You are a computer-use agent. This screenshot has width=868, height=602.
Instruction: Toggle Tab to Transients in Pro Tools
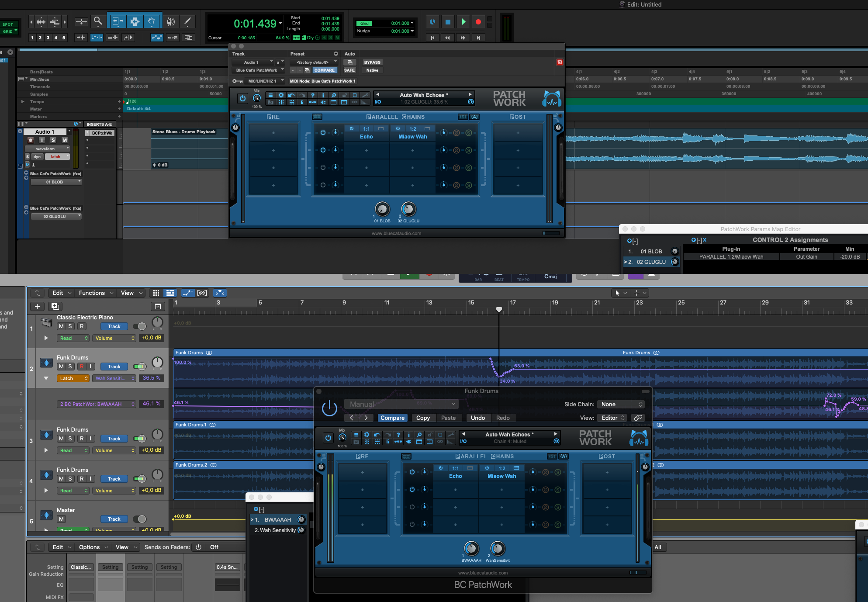click(x=80, y=38)
